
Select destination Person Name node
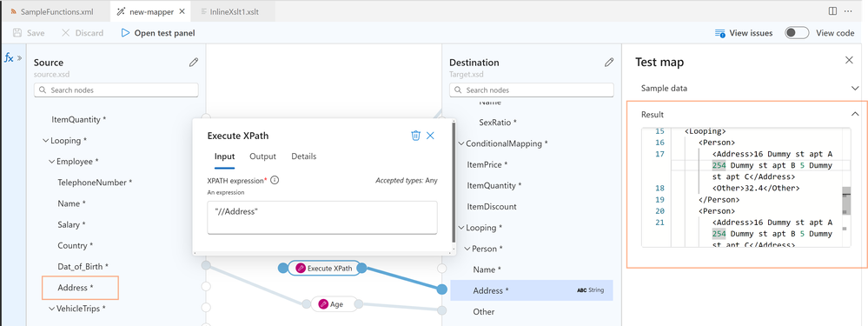(487, 270)
